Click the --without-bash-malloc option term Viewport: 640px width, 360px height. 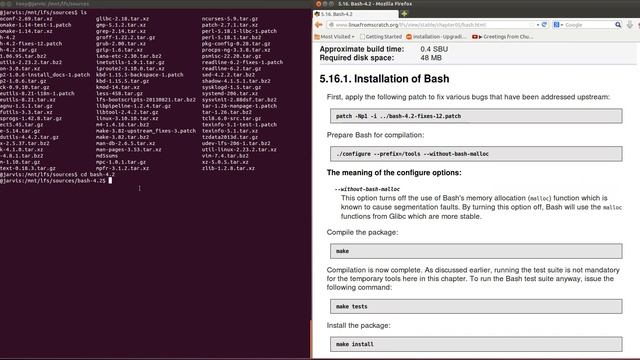pyautogui.click(x=367, y=189)
